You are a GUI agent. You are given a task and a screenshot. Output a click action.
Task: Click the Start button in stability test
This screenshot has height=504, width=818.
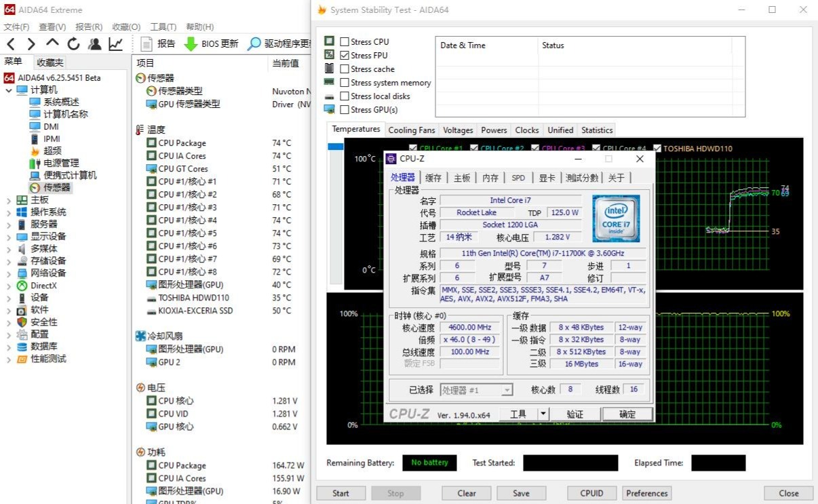pos(341,493)
